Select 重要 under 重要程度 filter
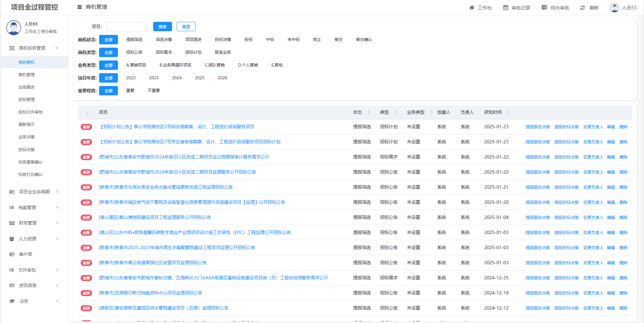644x323 pixels. pos(130,91)
